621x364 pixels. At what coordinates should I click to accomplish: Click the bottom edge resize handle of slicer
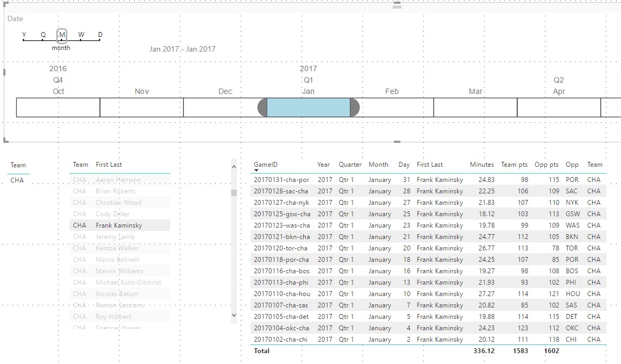(x=397, y=141)
